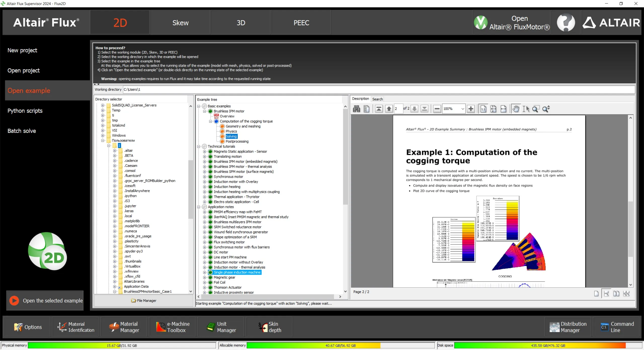Switch to two-page facing layout
This screenshot has height=350, width=644.
click(616, 294)
